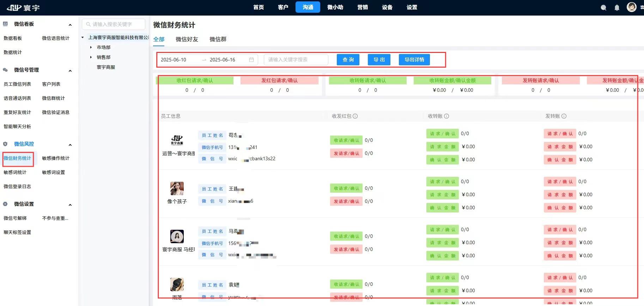Collapse the 微信设置 section
Viewport: 644px width, 306px height.
70,205
